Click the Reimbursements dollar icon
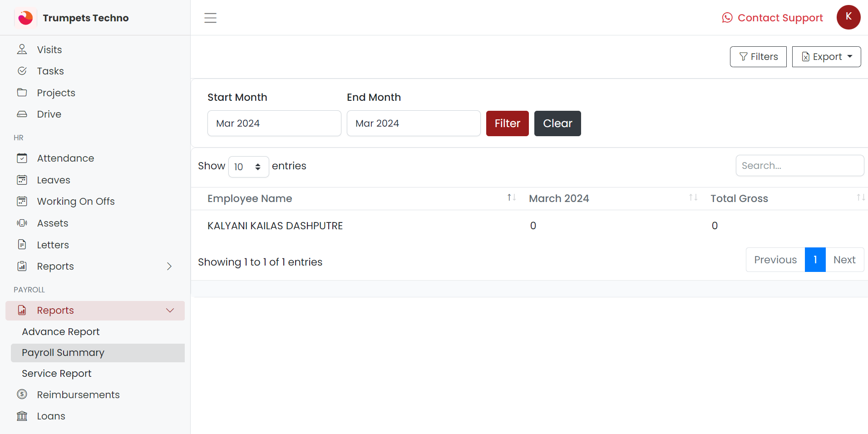Screen dimensions: 868x434 pyautogui.click(x=22, y=395)
